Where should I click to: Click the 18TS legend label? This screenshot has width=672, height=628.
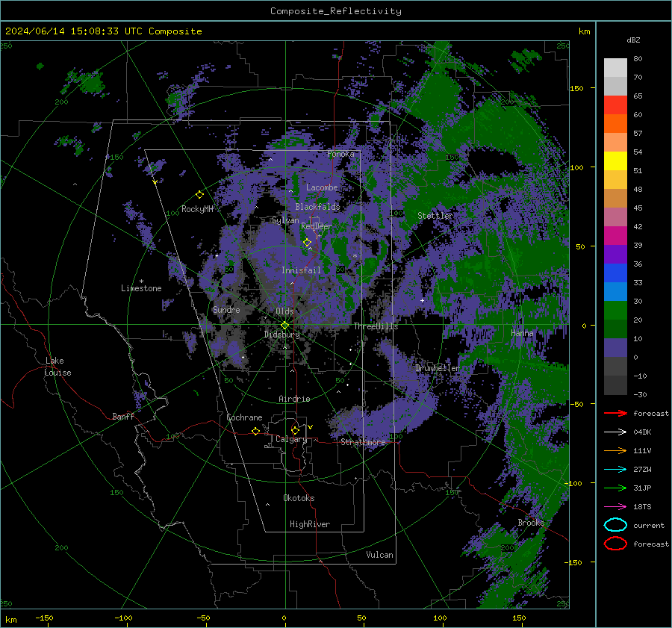tap(642, 507)
